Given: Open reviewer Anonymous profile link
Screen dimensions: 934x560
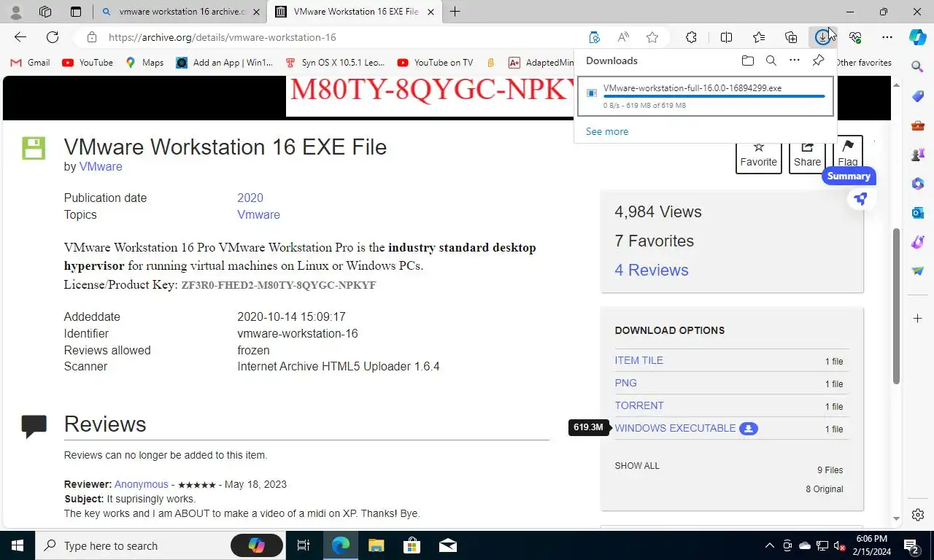Looking at the screenshot, I should (x=142, y=484).
